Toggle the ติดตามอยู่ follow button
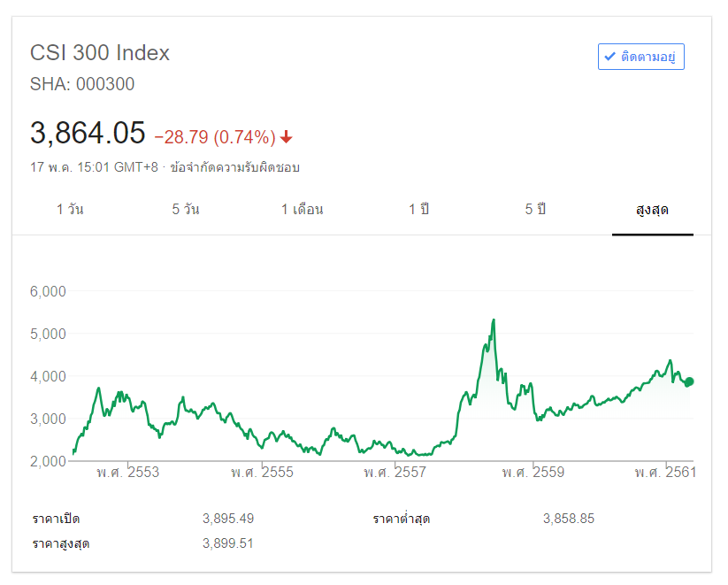The image size is (728, 585). 641,57
